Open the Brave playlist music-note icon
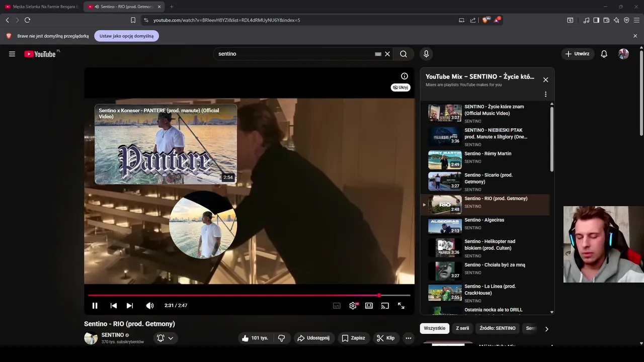The width and height of the screenshot is (644, 362). tap(586, 20)
